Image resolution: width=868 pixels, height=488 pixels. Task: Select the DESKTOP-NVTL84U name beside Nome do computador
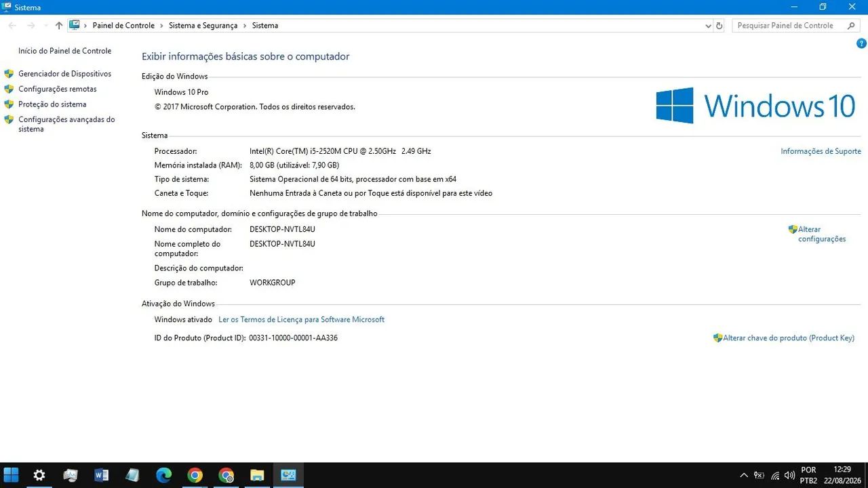coord(282,229)
